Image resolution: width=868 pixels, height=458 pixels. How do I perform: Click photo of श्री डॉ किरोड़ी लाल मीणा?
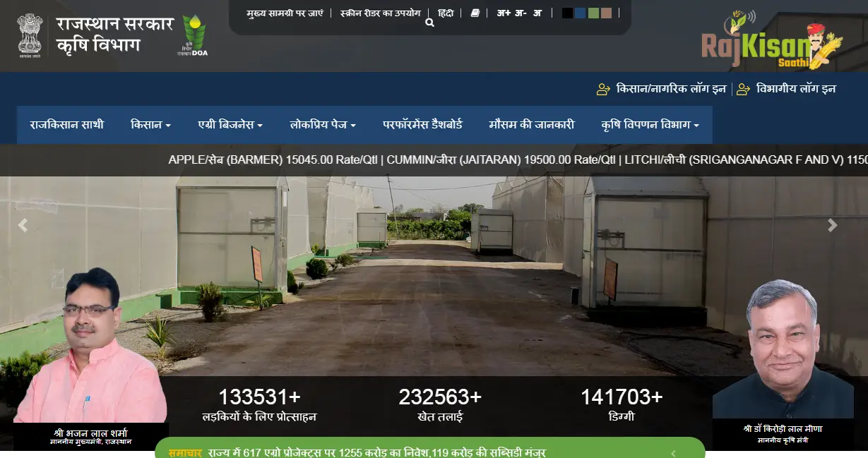[x=783, y=349]
